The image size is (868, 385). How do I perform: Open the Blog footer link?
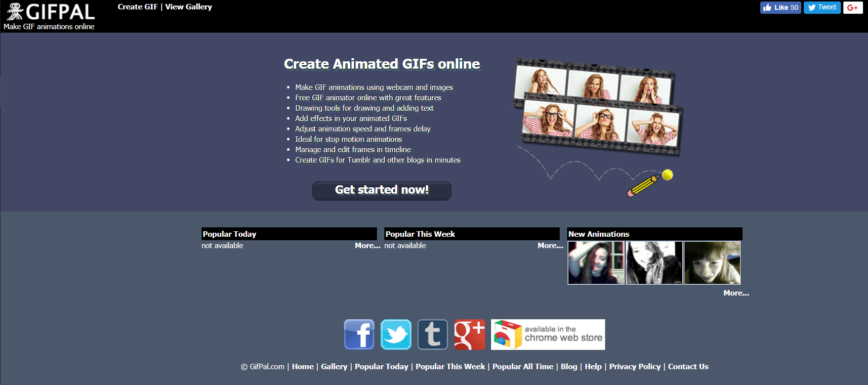(569, 367)
